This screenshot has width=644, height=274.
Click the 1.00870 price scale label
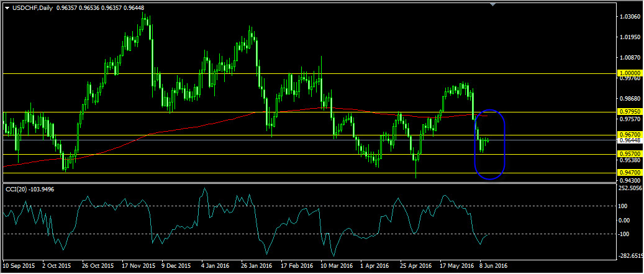(x=630, y=58)
